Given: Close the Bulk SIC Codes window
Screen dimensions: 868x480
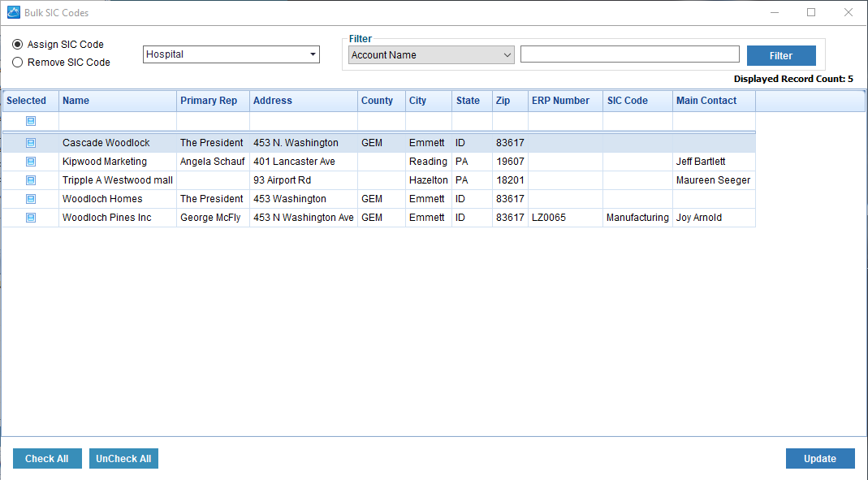Looking at the screenshot, I should [848, 12].
